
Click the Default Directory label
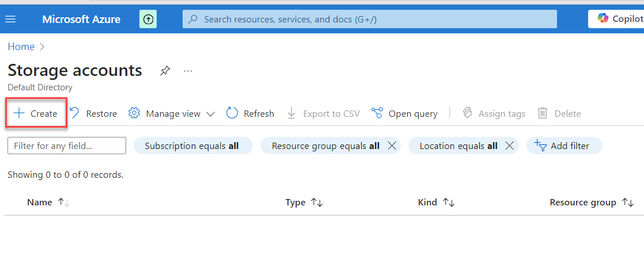click(x=40, y=87)
